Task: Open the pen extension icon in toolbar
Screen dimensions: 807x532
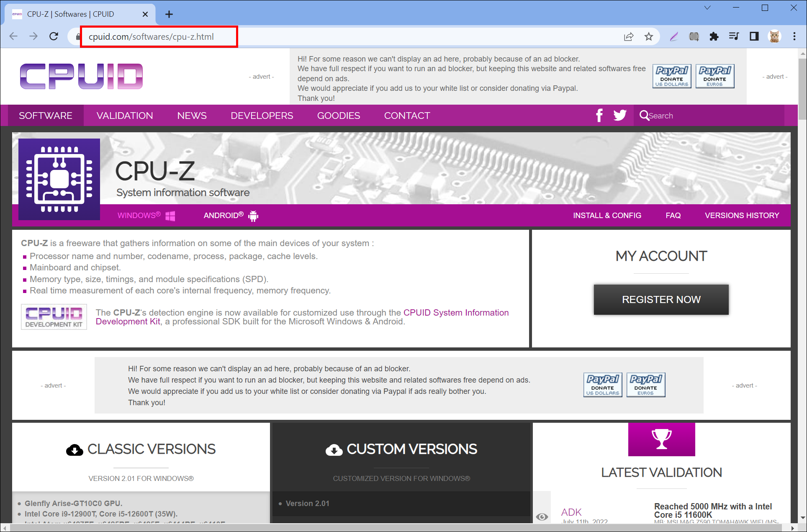Action: [x=673, y=37]
